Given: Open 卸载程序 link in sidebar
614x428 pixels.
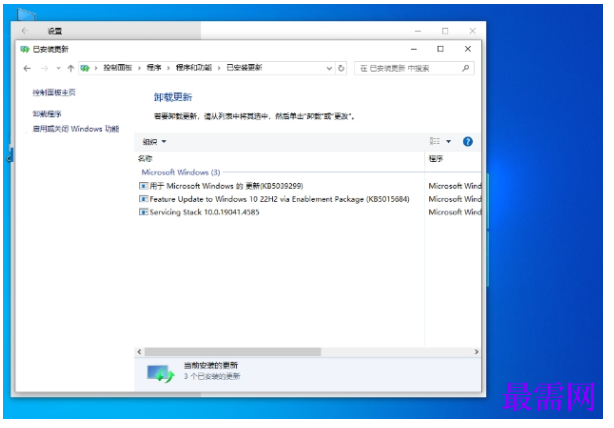Looking at the screenshot, I should coord(47,114).
